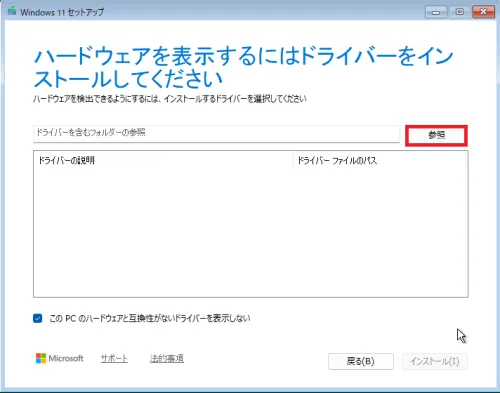Close the Windows 11 setup window

(483, 12)
